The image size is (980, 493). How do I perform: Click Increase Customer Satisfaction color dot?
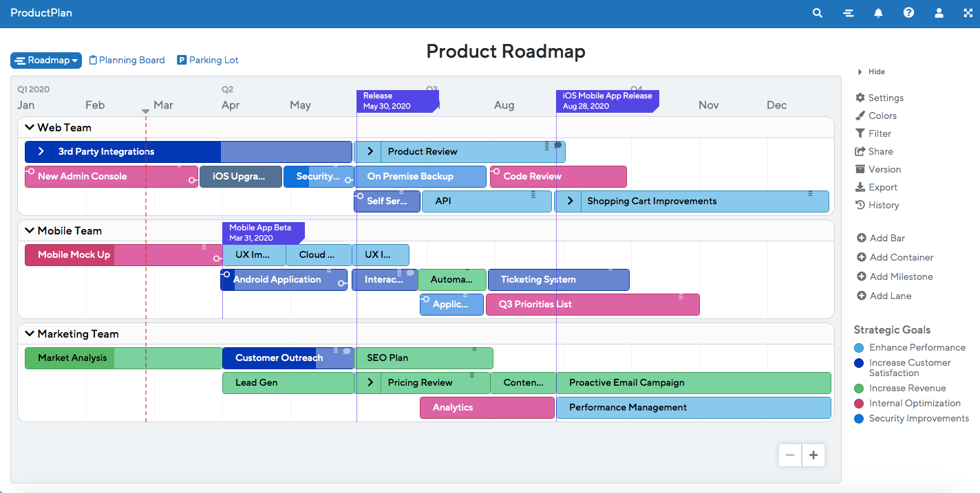point(859,363)
